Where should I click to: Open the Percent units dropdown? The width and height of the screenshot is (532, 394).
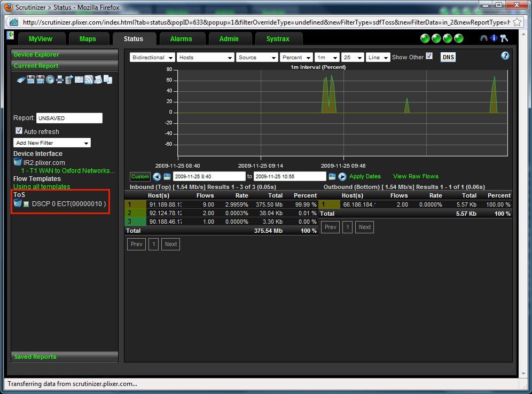coord(296,57)
